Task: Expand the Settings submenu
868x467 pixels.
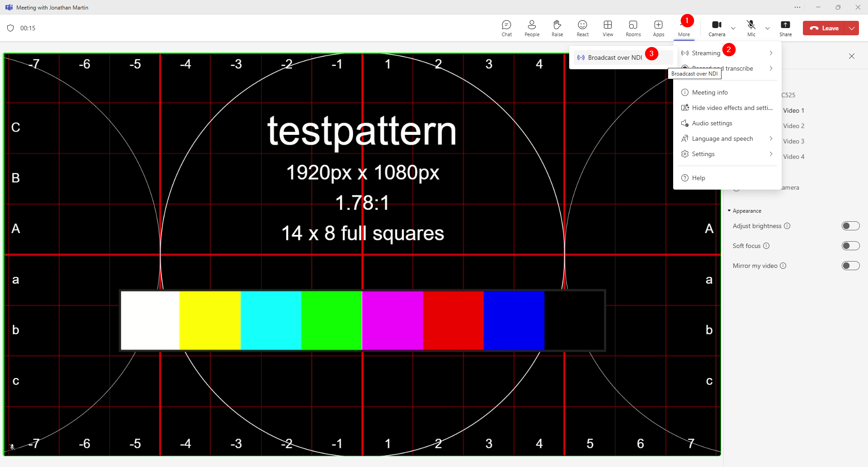Action: click(x=727, y=154)
